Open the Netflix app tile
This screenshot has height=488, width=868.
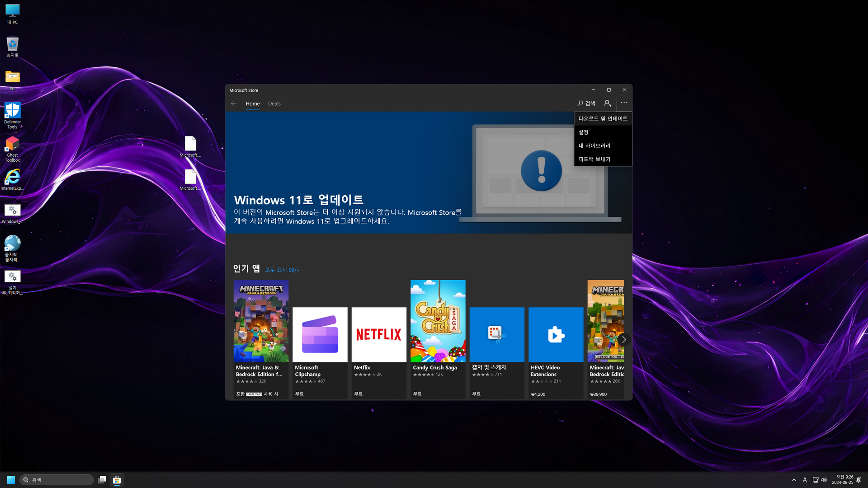coord(379,335)
